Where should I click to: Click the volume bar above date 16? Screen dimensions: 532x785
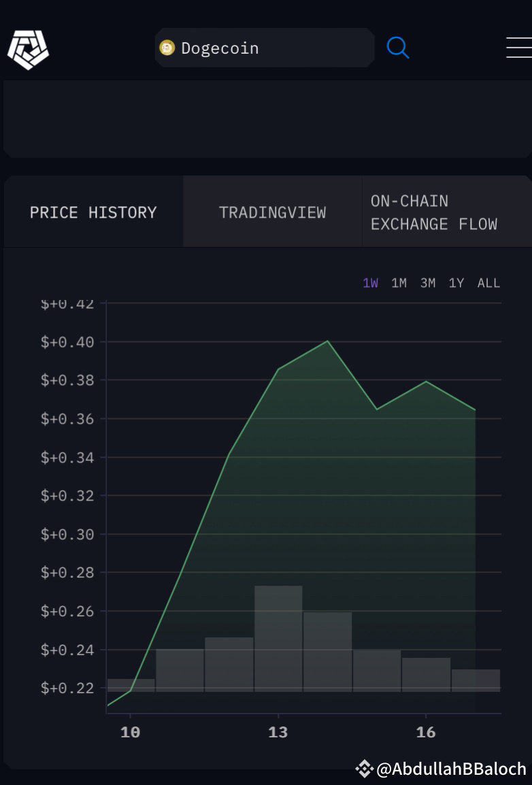[426, 675]
